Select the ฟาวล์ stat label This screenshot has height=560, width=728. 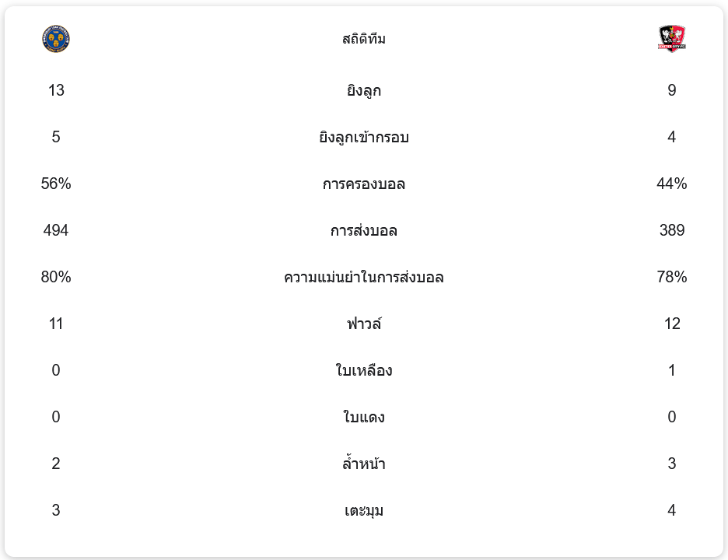[364, 324]
